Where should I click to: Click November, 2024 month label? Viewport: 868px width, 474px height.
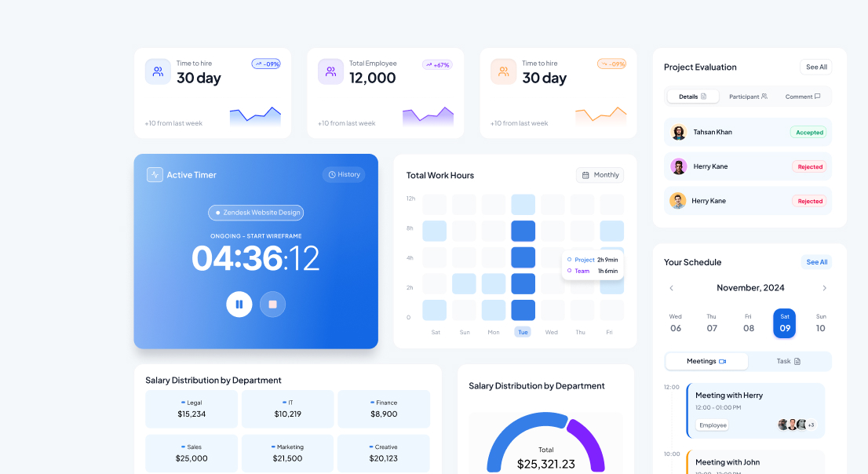[x=750, y=288]
